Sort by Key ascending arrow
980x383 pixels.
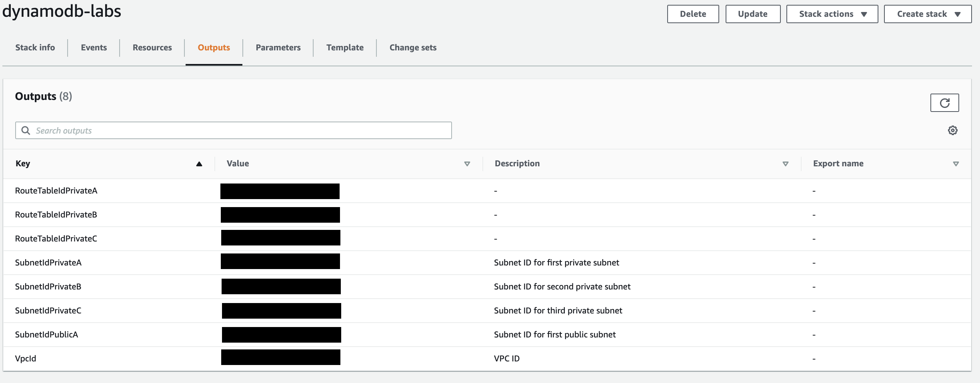click(199, 164)
